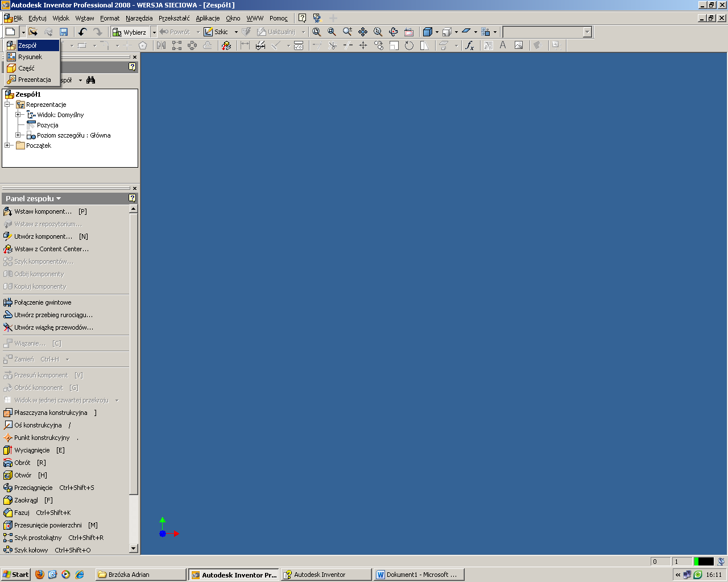Viewport: 728px width, 582px height.
Task: Open the Wybierz selection dropdown arrow
Action: 154,32
